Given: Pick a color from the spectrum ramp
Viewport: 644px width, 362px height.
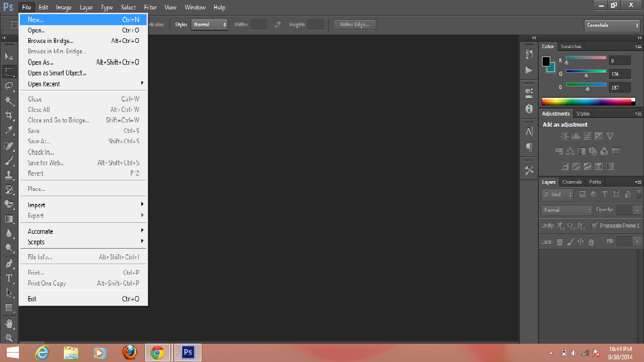Looking at the screenshot, I should pyautogui.click(x=588, y=101).
